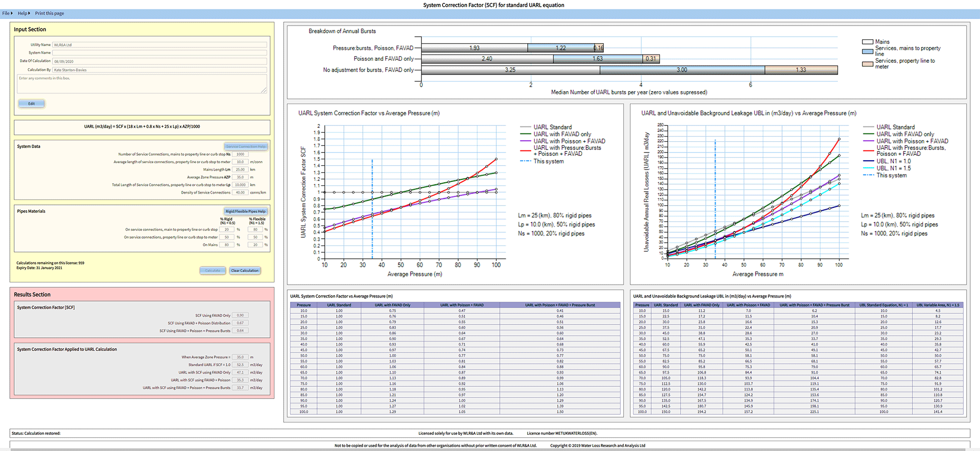Click the '194.2' cell in the UARL table

pos(702,412)
